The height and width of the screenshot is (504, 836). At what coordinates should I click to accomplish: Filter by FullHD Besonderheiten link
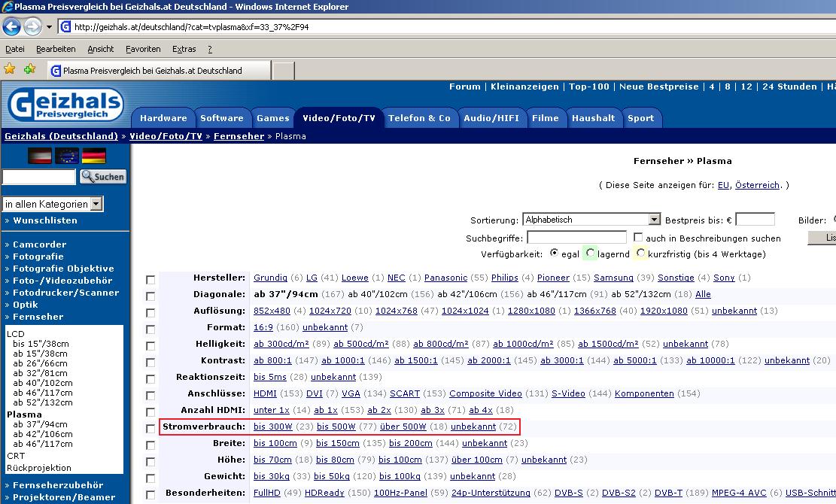[x=266, y=493]
